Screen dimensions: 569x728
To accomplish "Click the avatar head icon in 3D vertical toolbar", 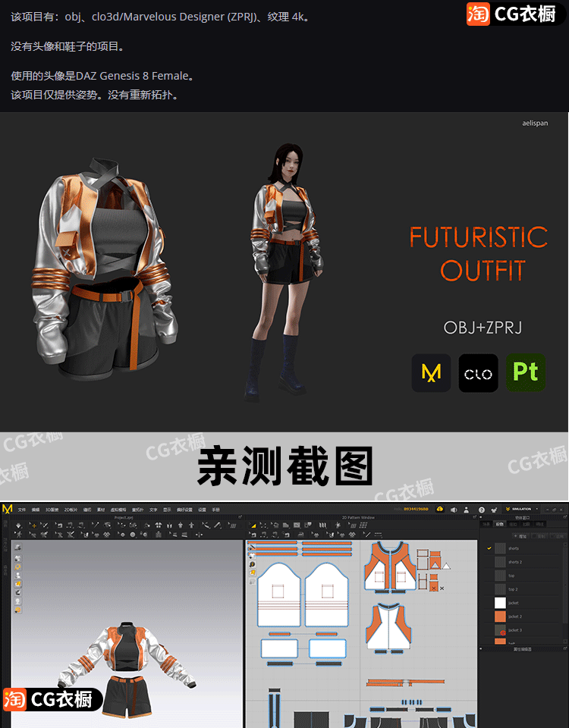I will click(x=17, y=601).
